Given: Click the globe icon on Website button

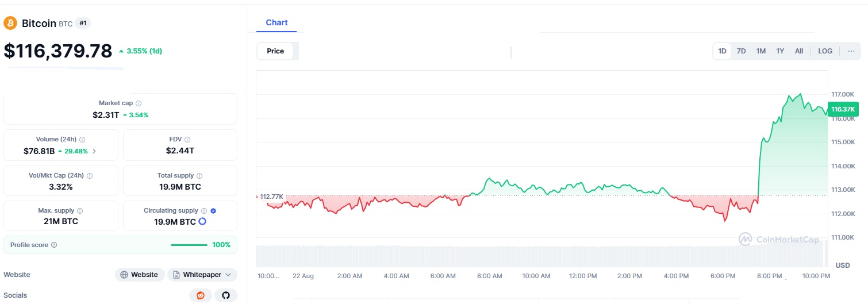Looking at the screenshot, I should (124, 275).
